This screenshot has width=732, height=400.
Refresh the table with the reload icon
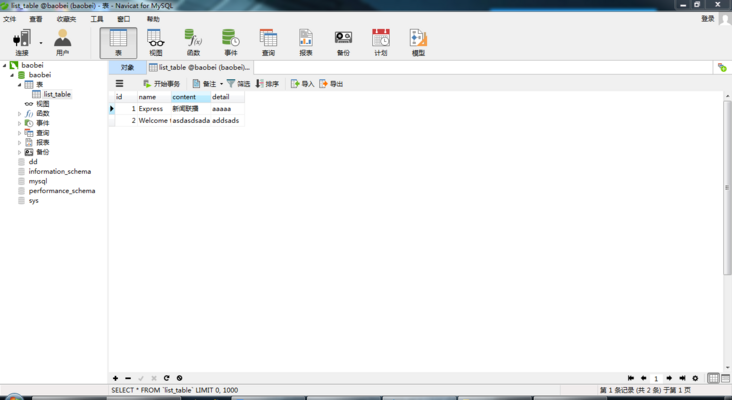[x=166, y=378]
